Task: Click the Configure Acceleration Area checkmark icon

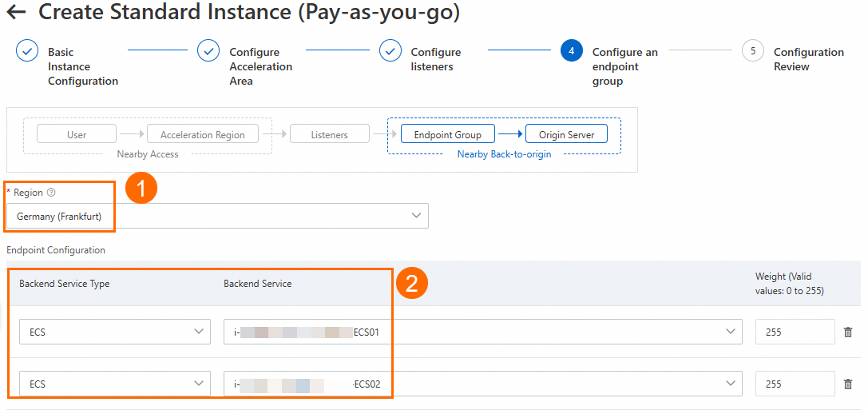Action: 208,51
